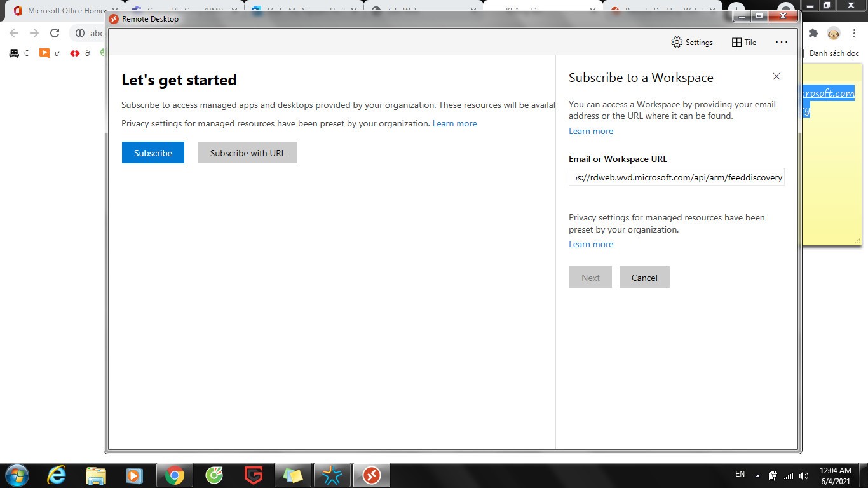
Task: Open the orange play-icon bookmark
Action: tap(49, 53)
